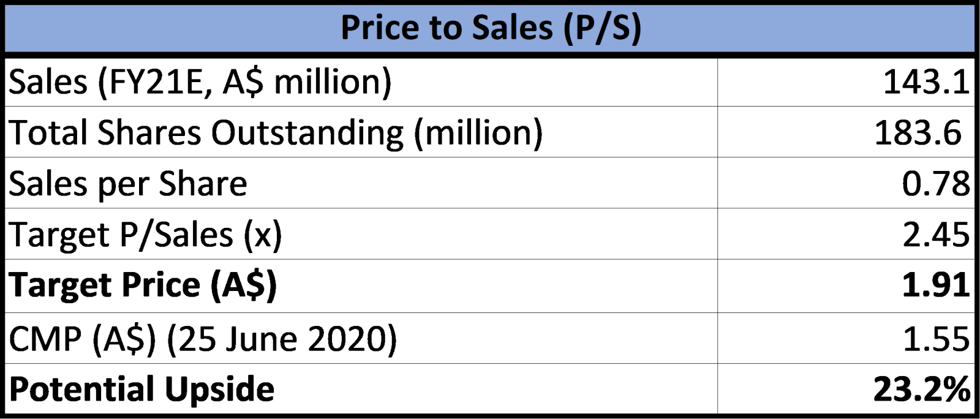Click the Potential Upside label cell
Screen dimensions: 980x419
click(x=361, y=389)
